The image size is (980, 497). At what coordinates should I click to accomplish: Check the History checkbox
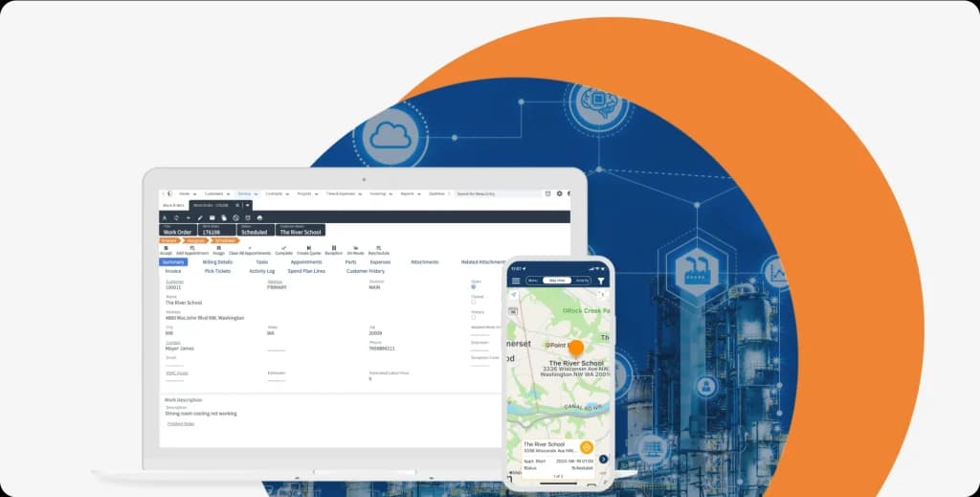point(473,317)
